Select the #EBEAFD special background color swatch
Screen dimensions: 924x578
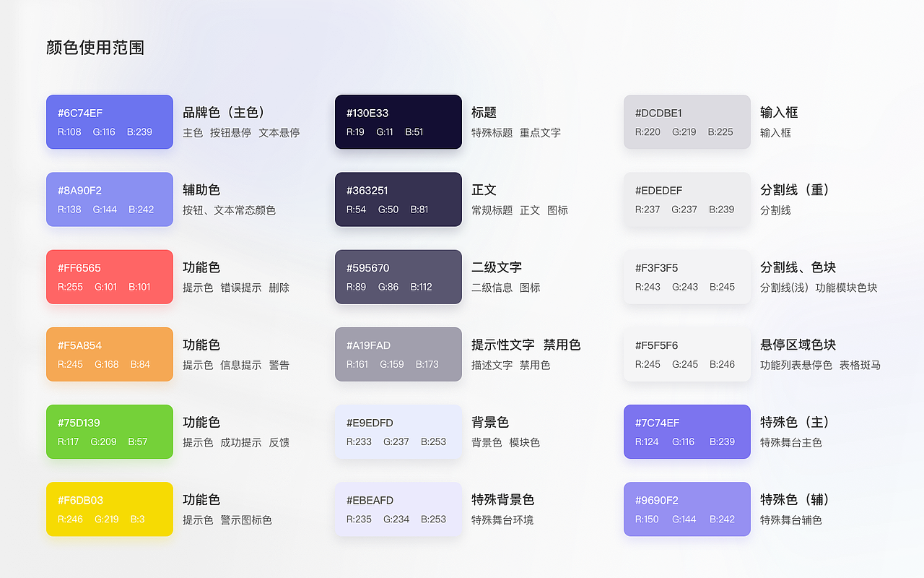(x=398, y=509)
